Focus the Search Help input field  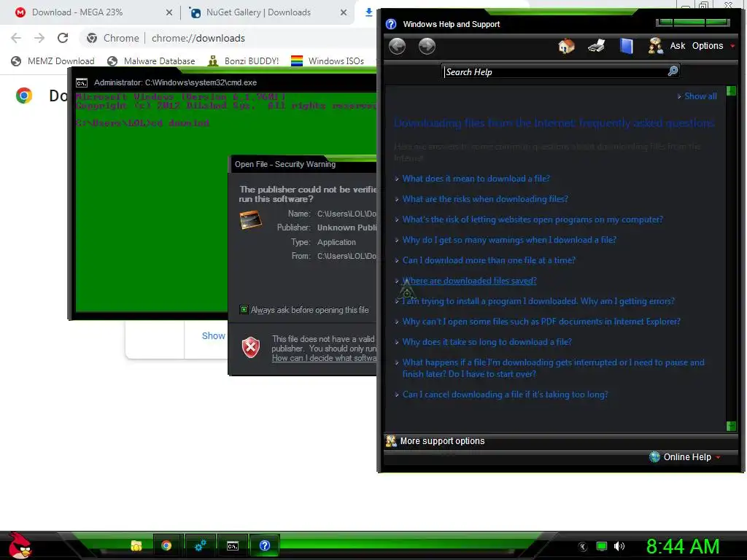tap(555, 72)
